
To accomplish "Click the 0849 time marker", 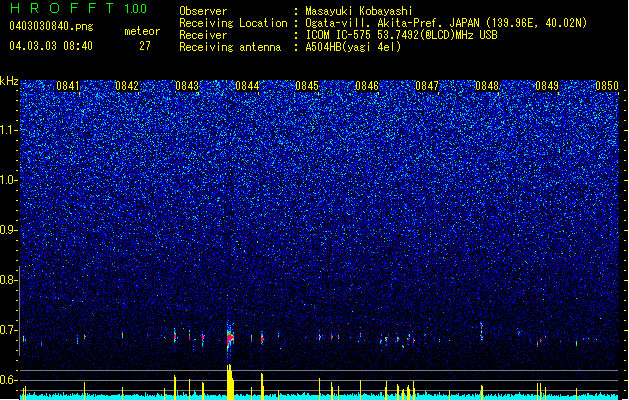I will 547,86.
